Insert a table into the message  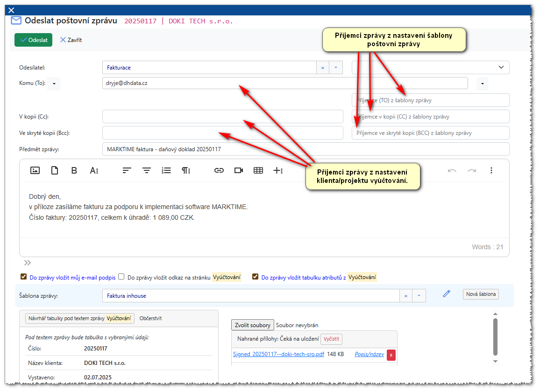click(x=258, y=170)
